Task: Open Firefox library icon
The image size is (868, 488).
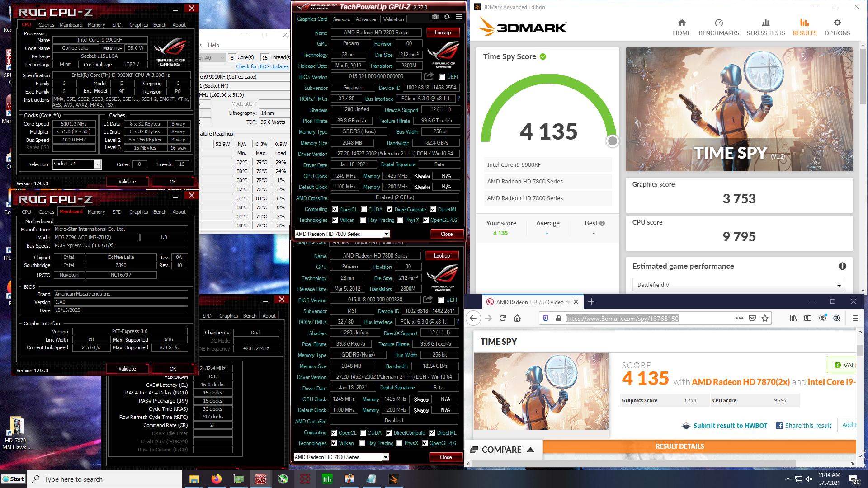Action: (793, 318)
